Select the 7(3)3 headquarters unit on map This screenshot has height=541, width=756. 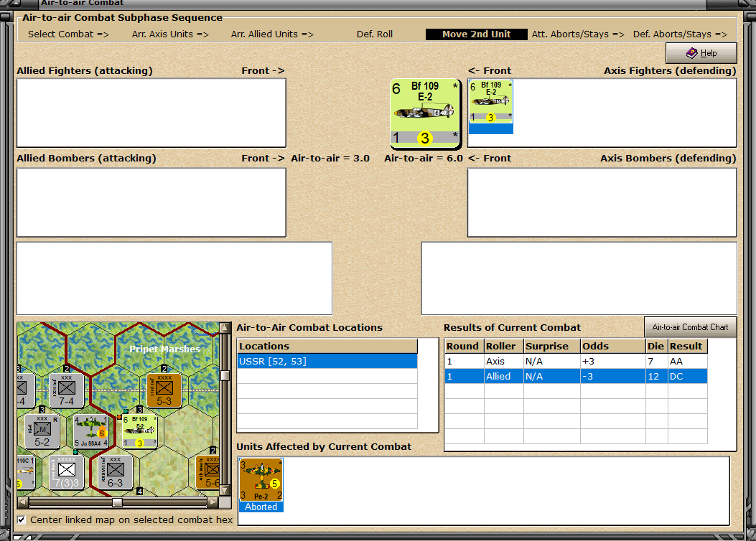[x=67, y=472]
